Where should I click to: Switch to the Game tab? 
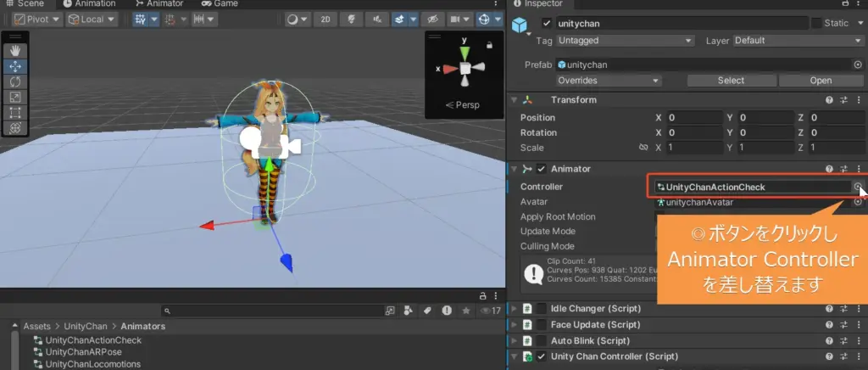219,3
